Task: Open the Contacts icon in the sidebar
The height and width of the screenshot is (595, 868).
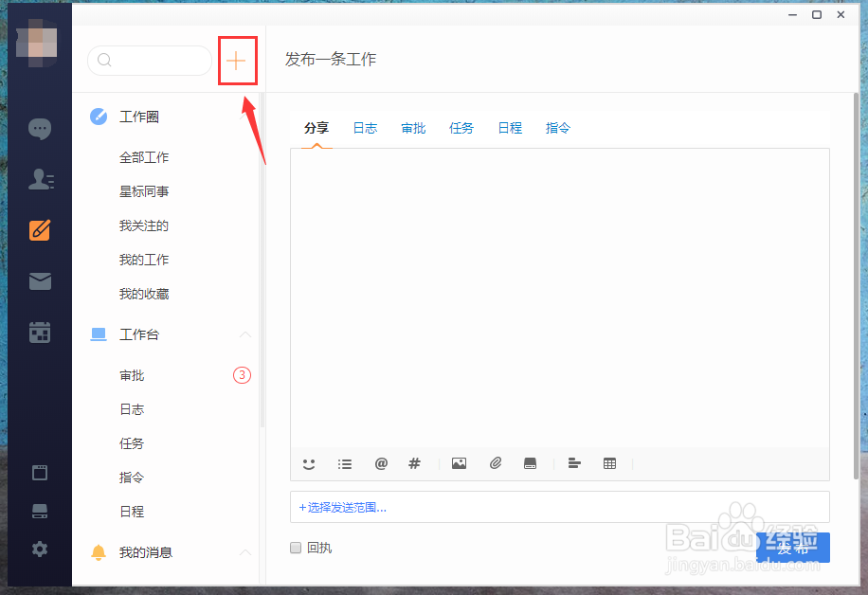Action: pos(39,179)
